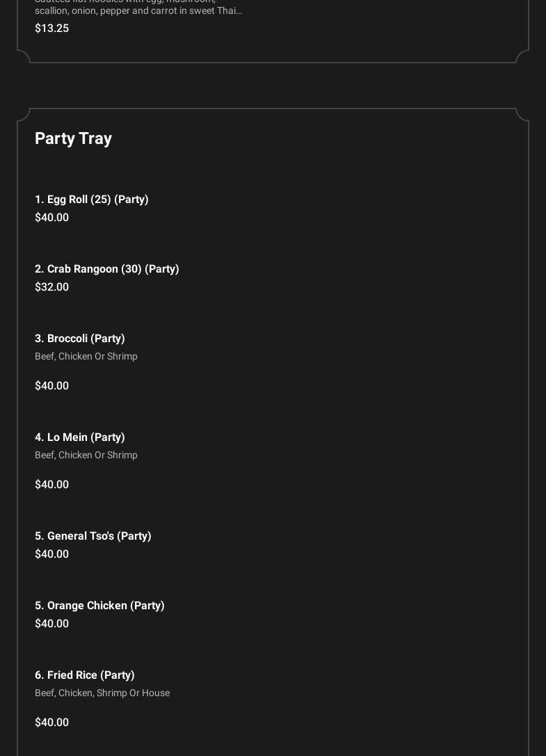Click the $40.00 price under Egg Roll
Image resolution: width=546 pixels, height=756 pixels.
tap(51, 218)
